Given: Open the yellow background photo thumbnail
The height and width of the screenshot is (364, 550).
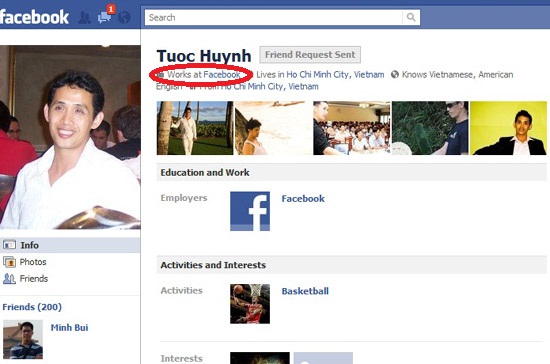Looking at the screenshot, I should [x=508, y=128].
